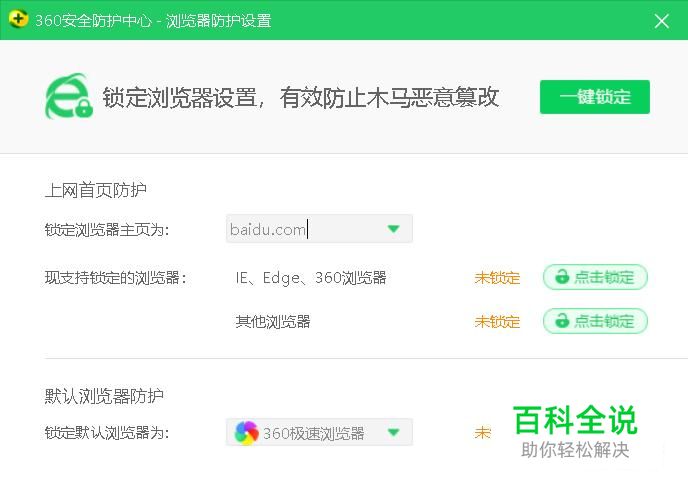Click the 一键锁定 green button

click(x=595, y=97)
